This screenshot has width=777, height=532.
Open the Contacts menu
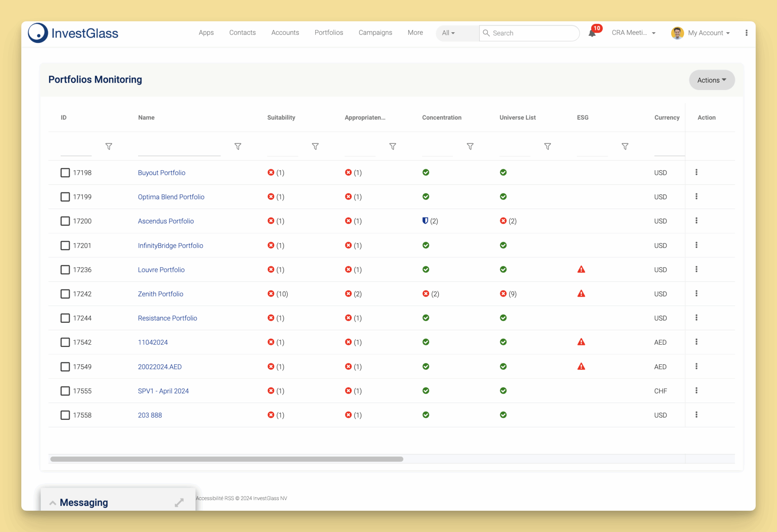click(242, 33)
